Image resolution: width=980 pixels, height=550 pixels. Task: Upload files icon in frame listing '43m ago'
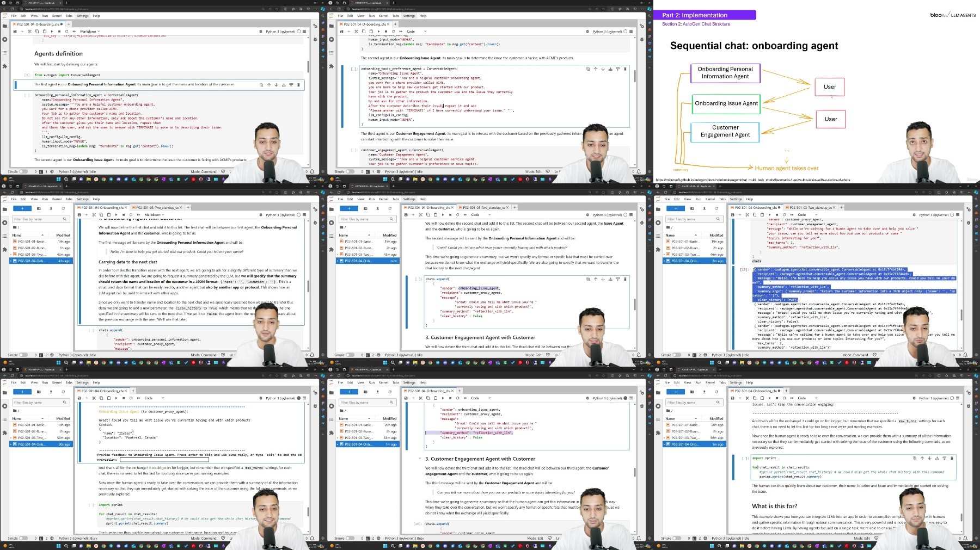coord(378,208)
